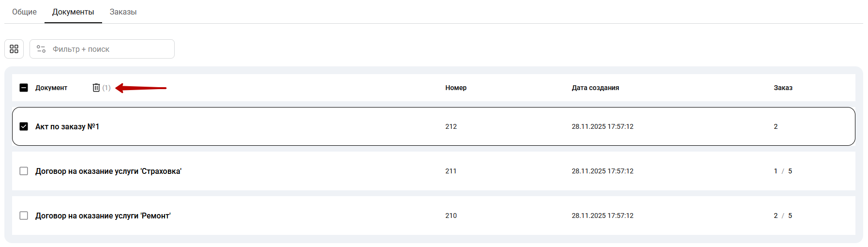Open 'Договор на оказание услуги Ремонт'
868x247 pixels.
coord(103,216)
